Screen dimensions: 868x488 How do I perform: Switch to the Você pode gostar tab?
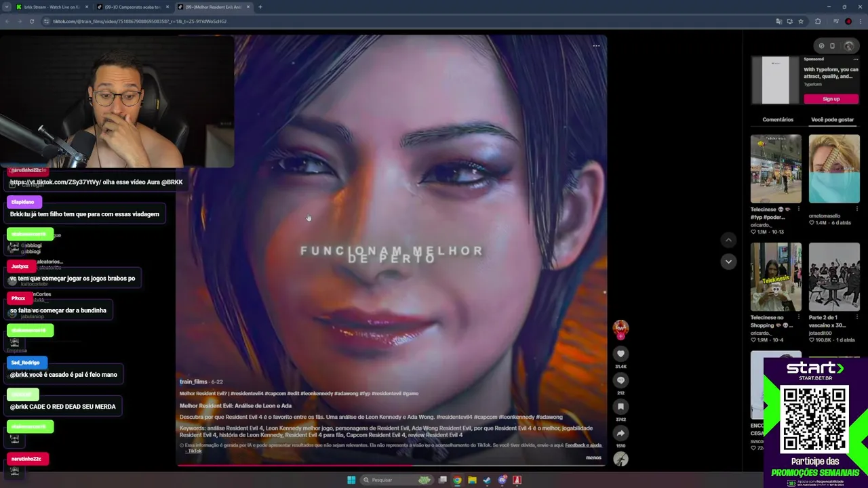833,119
